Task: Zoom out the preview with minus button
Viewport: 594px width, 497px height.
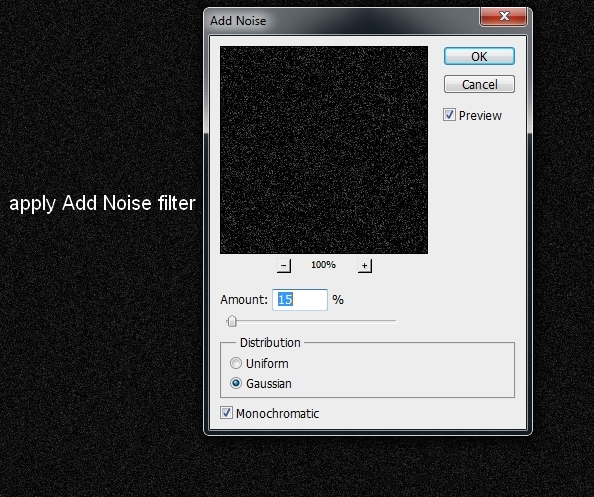Action: point(284,266)
